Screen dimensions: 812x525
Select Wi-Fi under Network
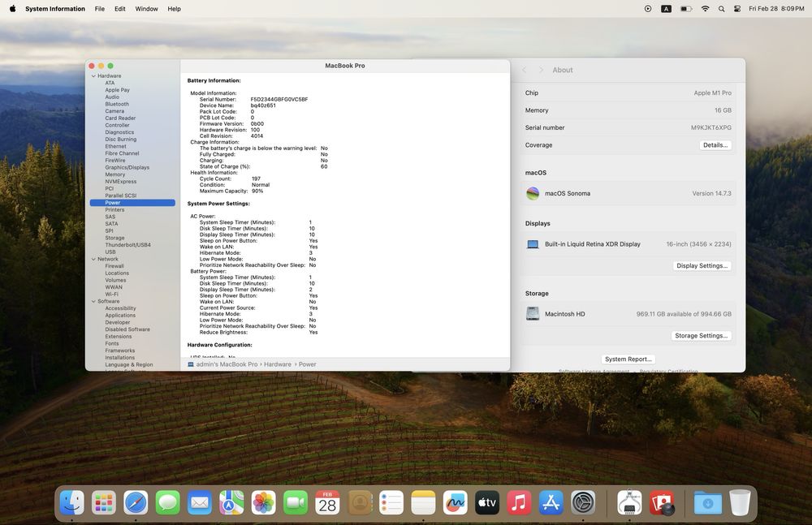(x=111, y=294)
